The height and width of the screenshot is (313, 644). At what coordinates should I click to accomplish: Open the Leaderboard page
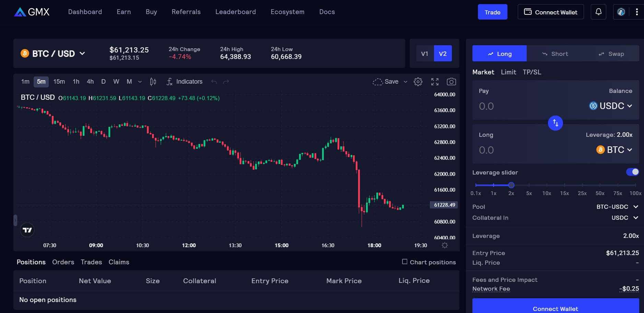(235, 12)
